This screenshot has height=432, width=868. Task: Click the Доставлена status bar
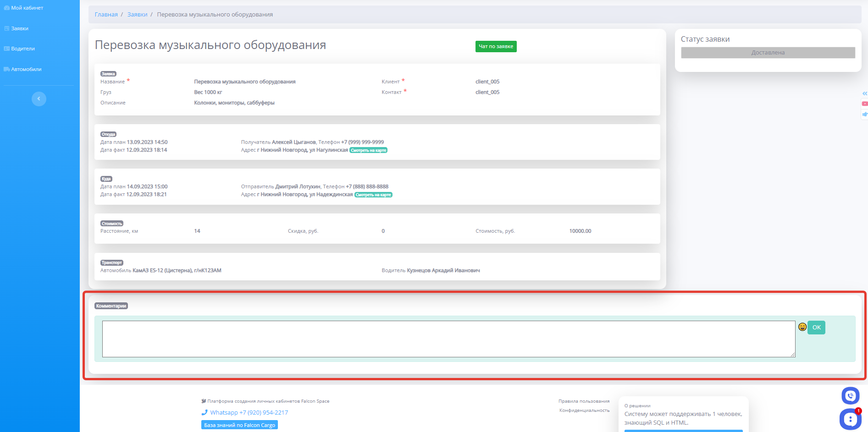pyautogui.click(x=768, y=53)
